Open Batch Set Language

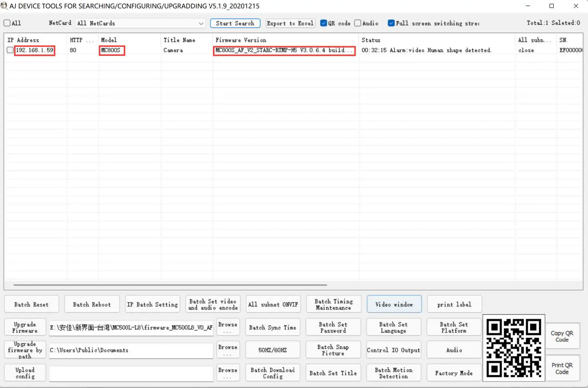[394, 327]
